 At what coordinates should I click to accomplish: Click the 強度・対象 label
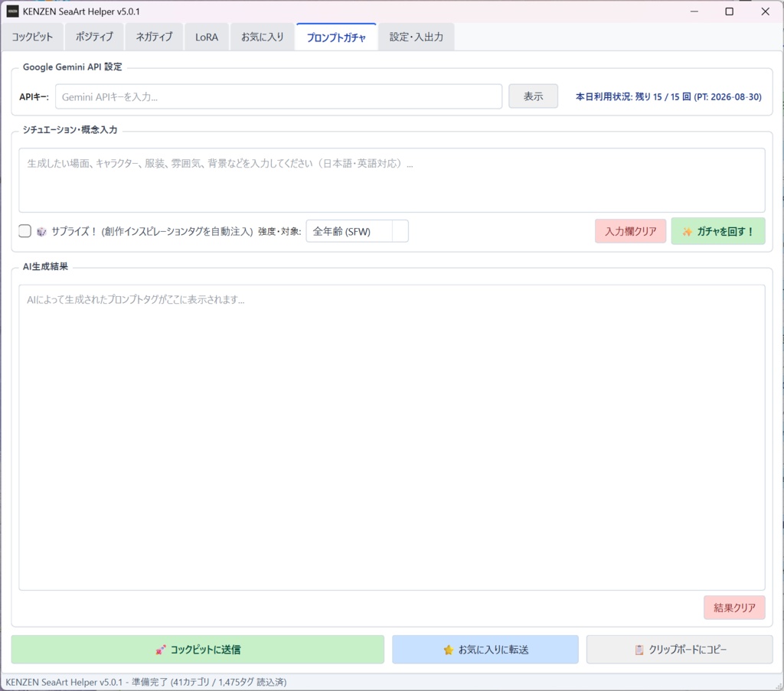279,231
